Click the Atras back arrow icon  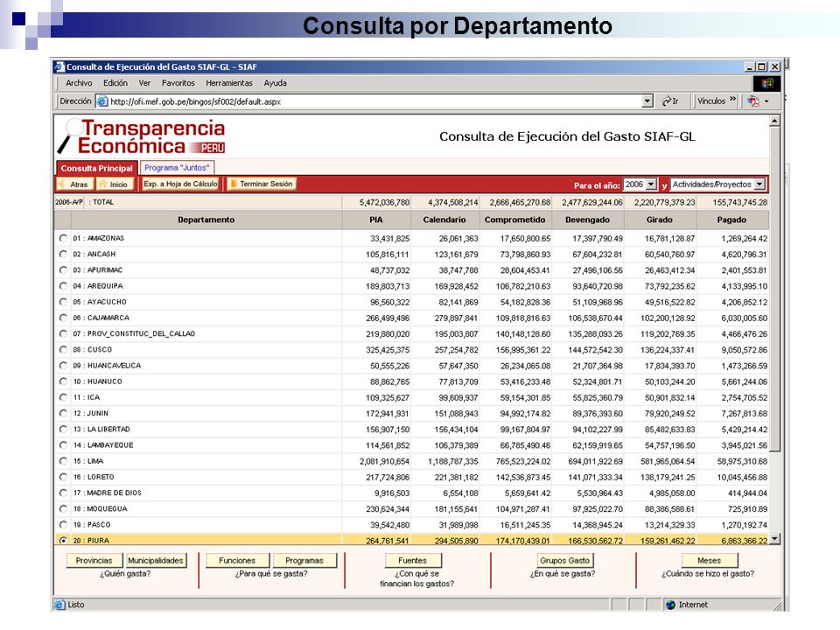62,184
